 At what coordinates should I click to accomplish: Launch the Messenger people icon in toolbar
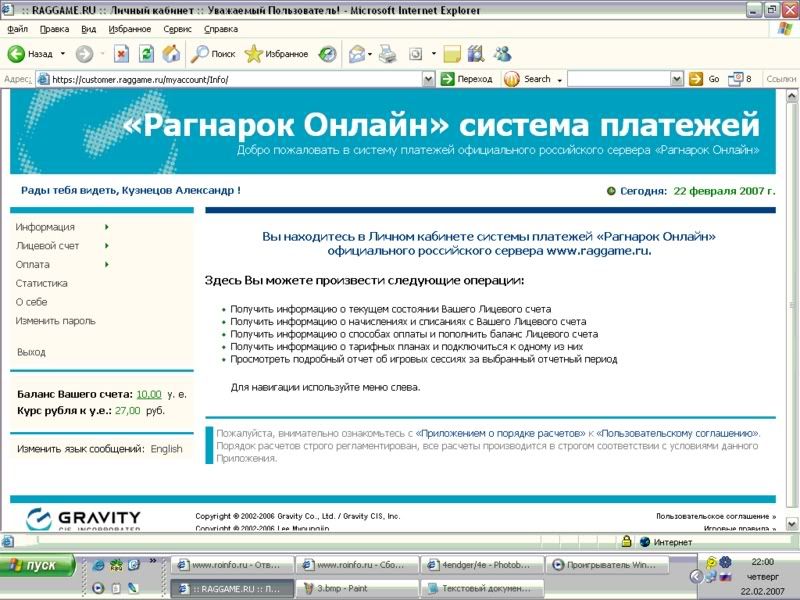pyautogui.click(x=503, y=54)
